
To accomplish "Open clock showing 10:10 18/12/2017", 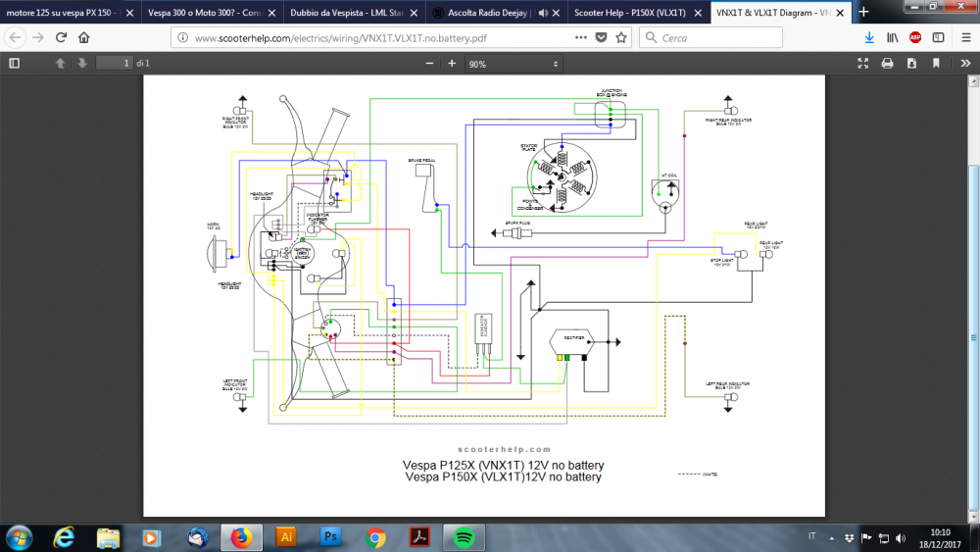I will tap(940, 538).
